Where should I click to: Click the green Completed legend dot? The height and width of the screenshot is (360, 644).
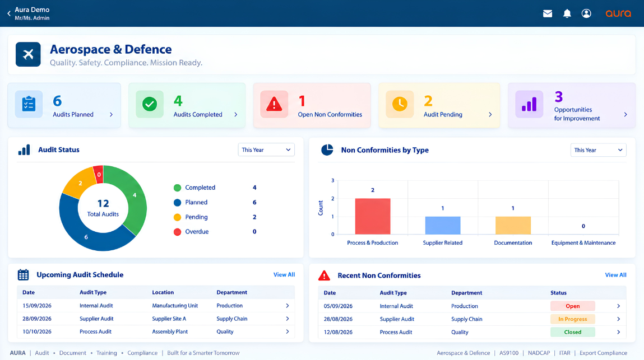pyautogui.click(x=178, y=188)
